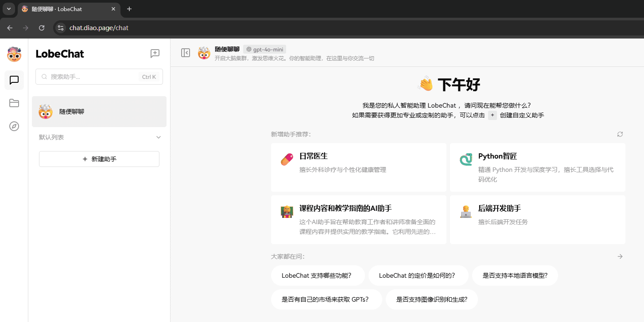
Task: Click the user avatar in the left sidebar
Action: 14,54
